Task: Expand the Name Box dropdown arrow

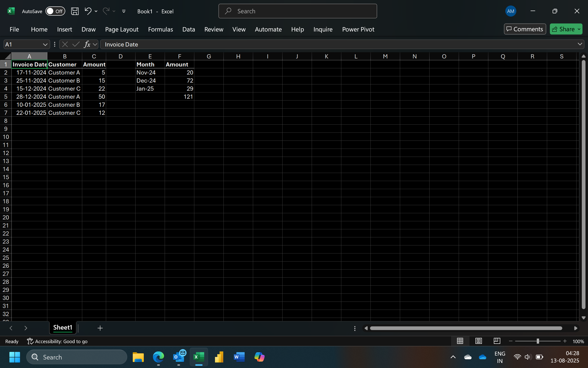Action: coord(45,45)
